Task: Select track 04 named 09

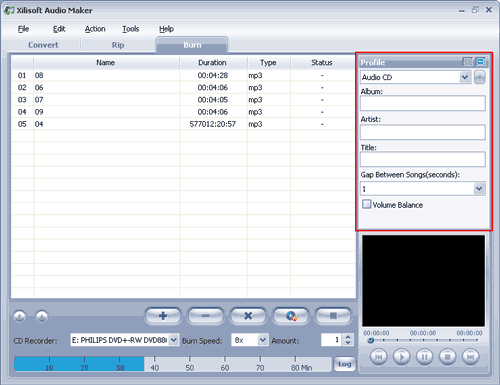Action: point(183,112)
